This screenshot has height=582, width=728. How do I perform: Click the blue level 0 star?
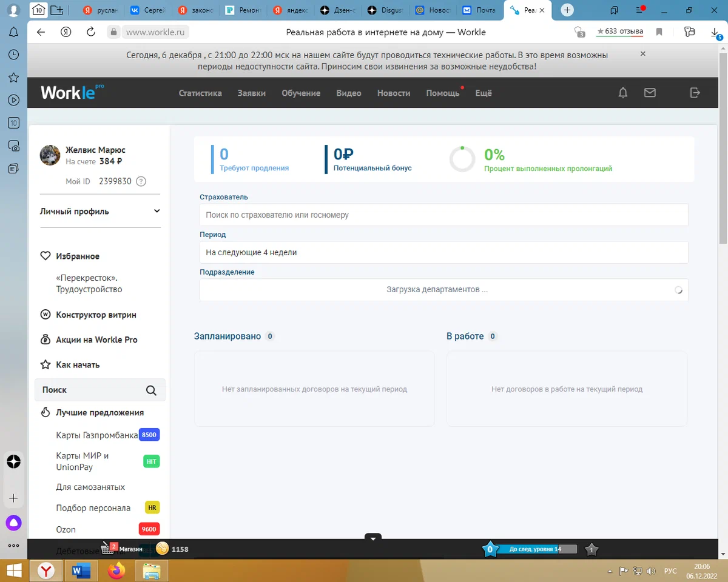490,549
